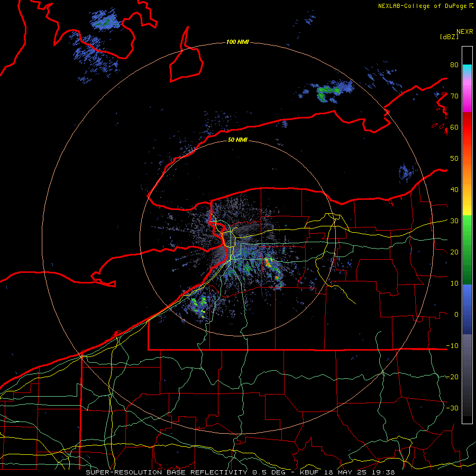Select the -10 value on dBZ scale
The image size is (476, 476).
(452, 346)
